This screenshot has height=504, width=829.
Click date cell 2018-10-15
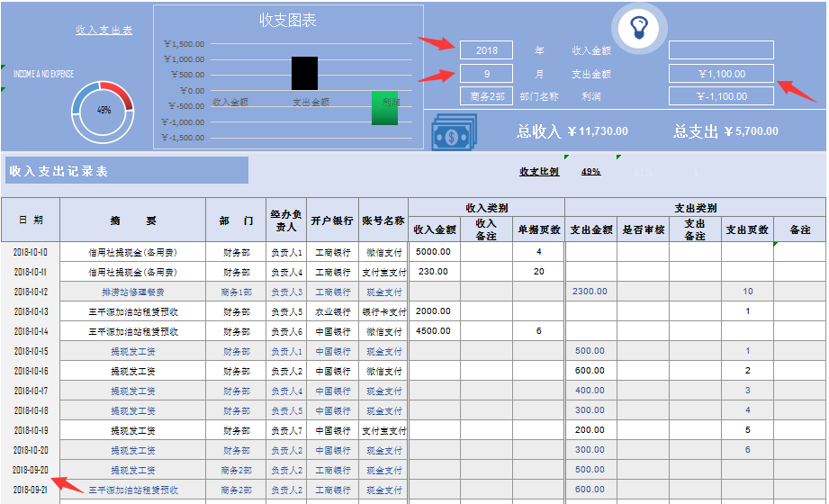(31, 351)
